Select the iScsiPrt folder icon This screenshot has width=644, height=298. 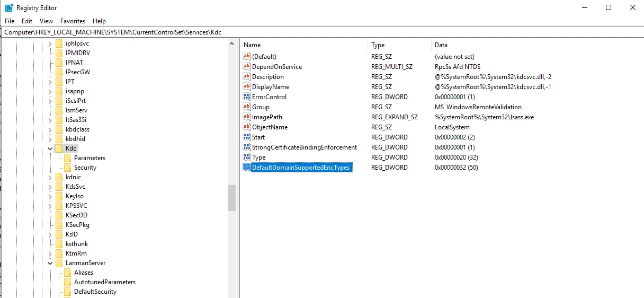59,101
